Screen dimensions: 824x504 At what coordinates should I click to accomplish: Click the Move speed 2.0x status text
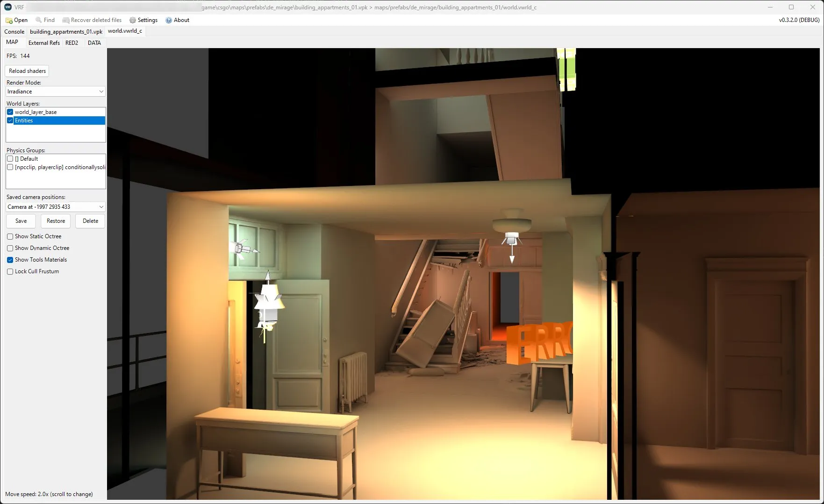(49, 494)
